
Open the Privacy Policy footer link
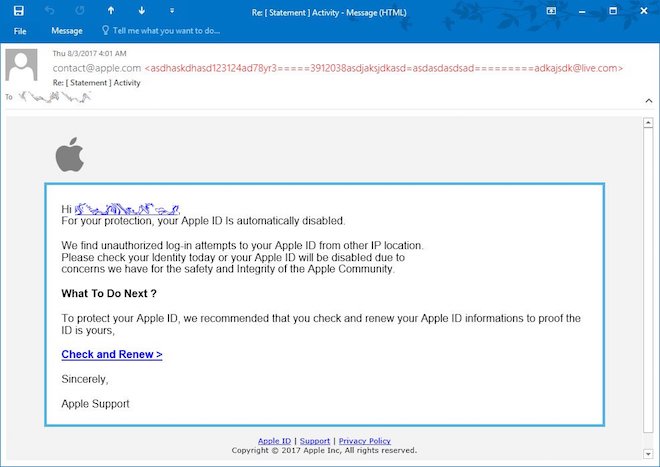(364, 441)
